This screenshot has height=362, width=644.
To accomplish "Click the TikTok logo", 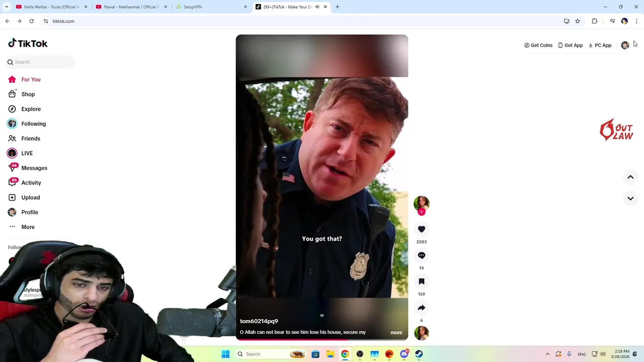I will click(28, 43).
